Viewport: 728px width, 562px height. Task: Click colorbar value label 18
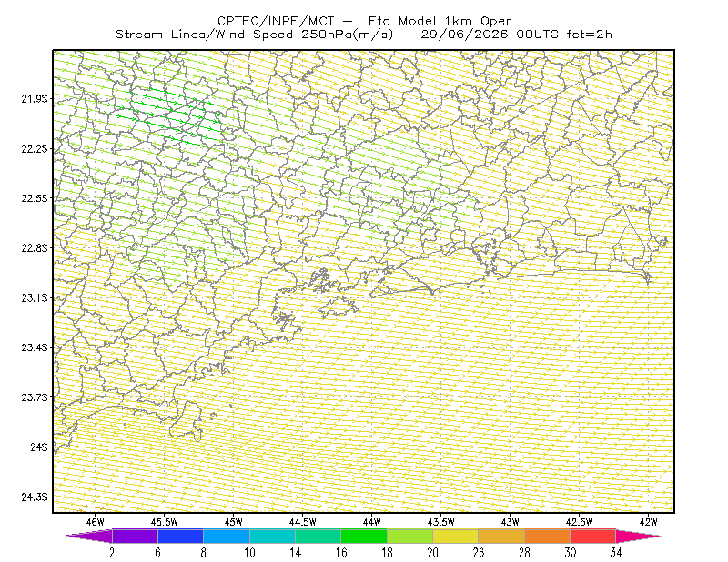[388, 553]
